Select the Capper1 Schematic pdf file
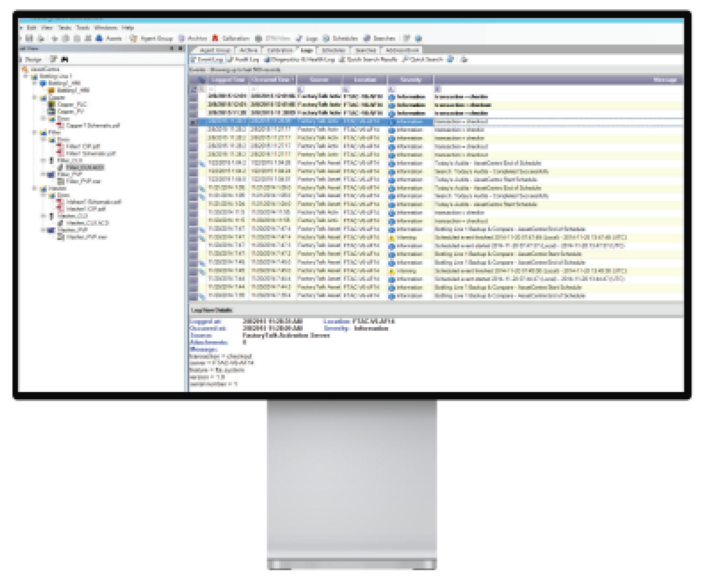Image resolution: width=704 pixels, height=588 pixels. coord(89,126)
